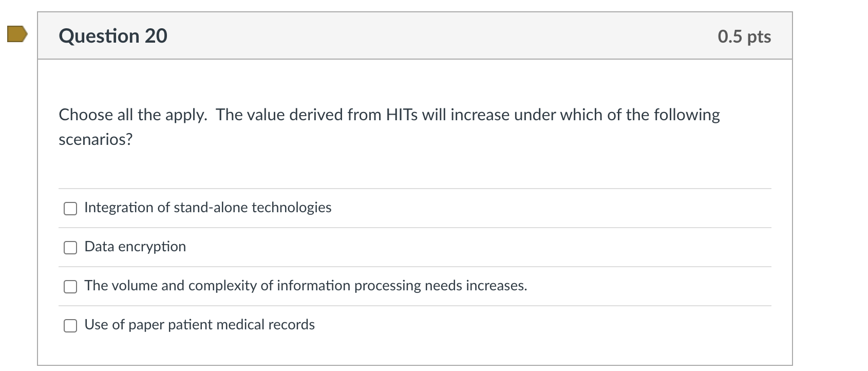Check the 'Integration of stand-alone technologies' checkbox
The height and width of the screenshot is (371, 868).
click(x=70, y=209)
